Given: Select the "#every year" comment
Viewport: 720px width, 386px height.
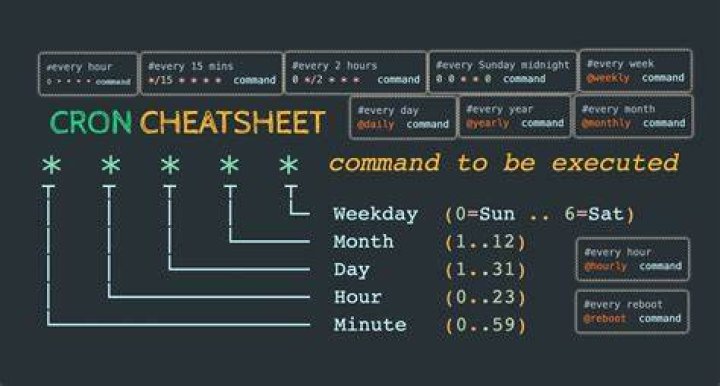Looking at the screenshot, I should tap(500, 109).
